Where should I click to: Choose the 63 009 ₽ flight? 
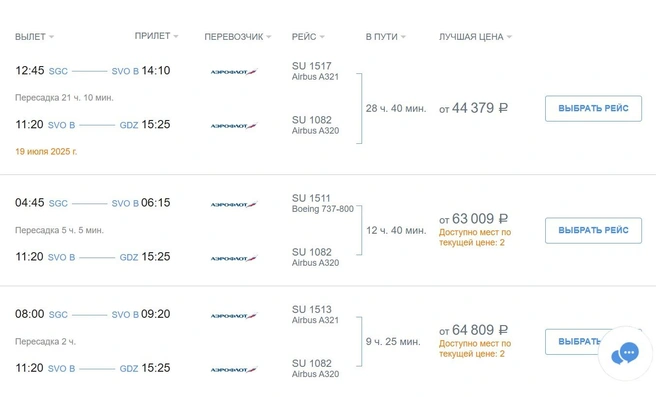coord(593,230)
